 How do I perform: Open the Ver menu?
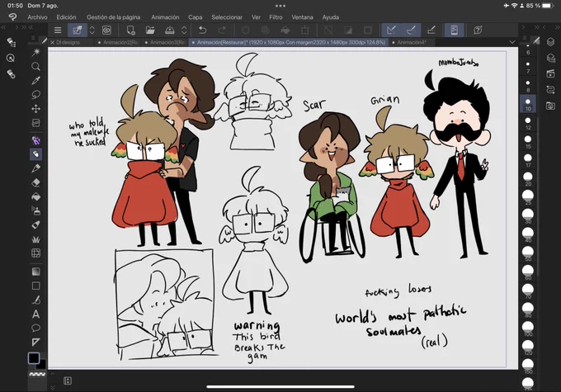(x=256, y=17)
